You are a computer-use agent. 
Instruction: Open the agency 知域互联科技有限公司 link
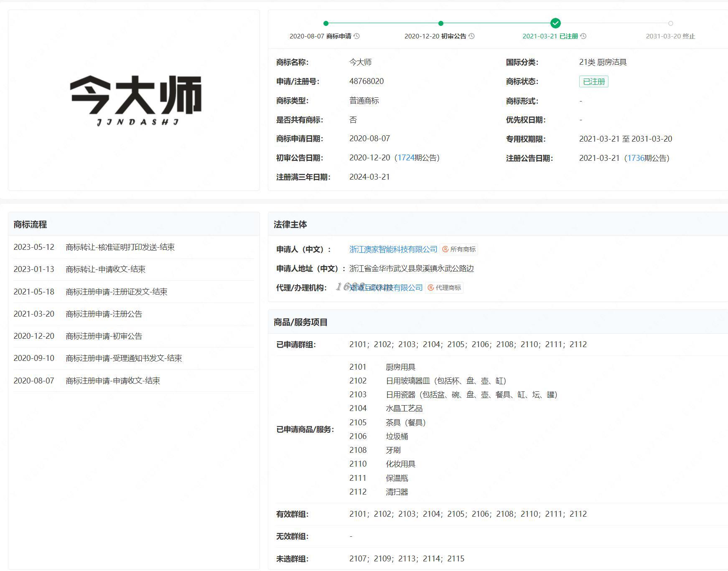pos(386,288)
